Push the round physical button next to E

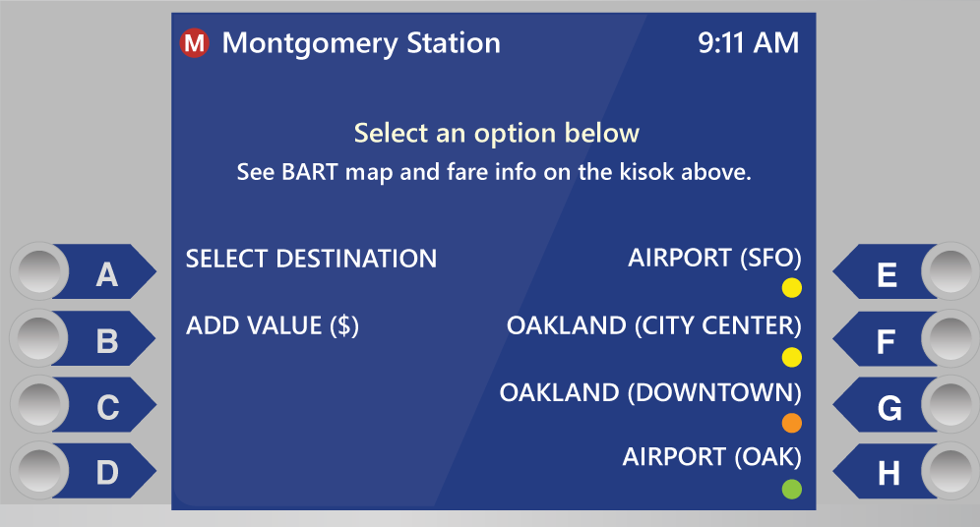point(950,271)
